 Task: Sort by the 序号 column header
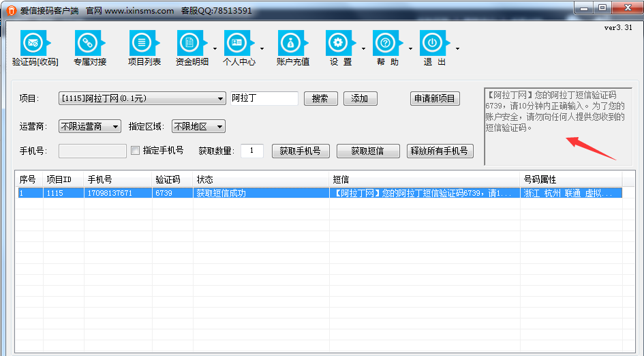(x=29, y=179)
